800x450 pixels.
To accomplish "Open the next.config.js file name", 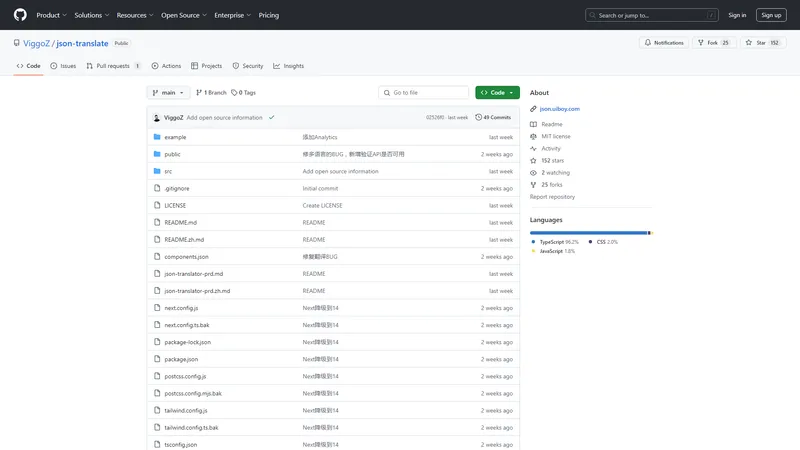I will tap(181, 308).
